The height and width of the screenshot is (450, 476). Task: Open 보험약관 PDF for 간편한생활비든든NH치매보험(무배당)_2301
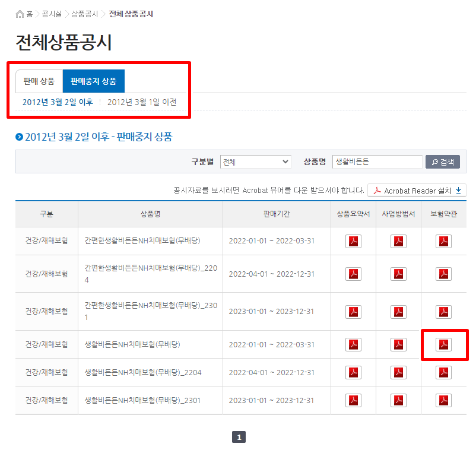pyautogui.click(x=443, y=312)
